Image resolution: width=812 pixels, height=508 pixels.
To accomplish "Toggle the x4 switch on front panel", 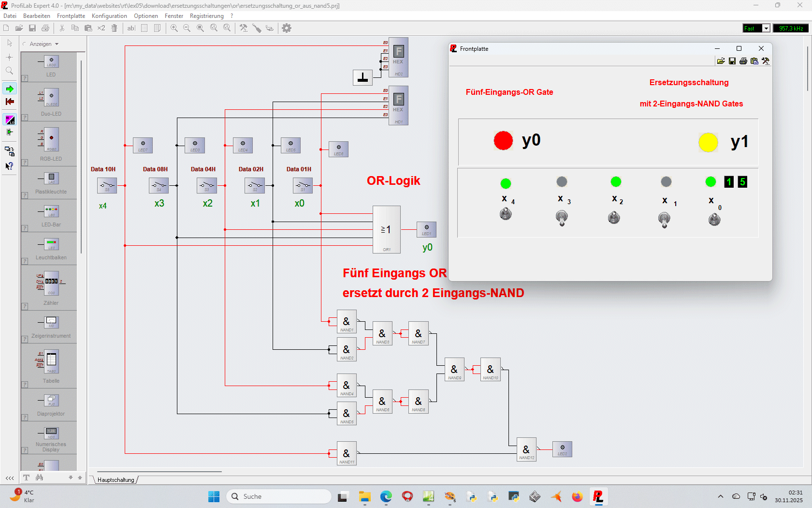I will [506, 214].
